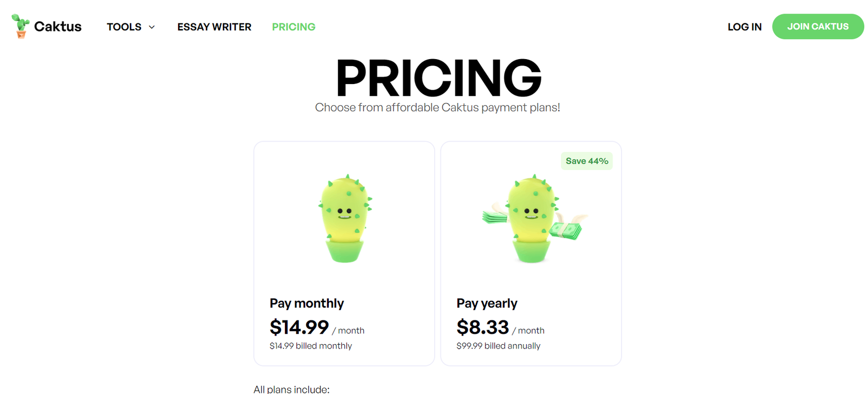868x394 pixels.
Task: Click the "All plans include:" text
Action: (291, 389)
